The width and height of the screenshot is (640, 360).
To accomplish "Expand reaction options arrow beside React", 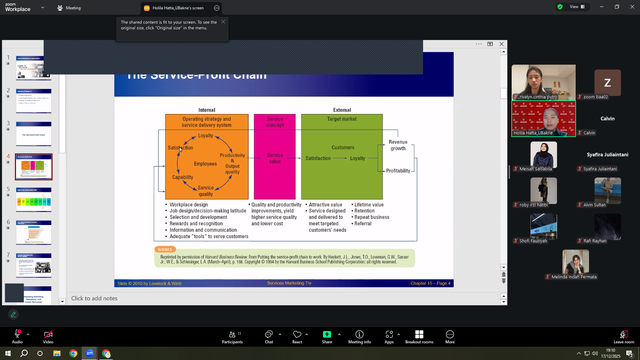I will coord(307,334).
